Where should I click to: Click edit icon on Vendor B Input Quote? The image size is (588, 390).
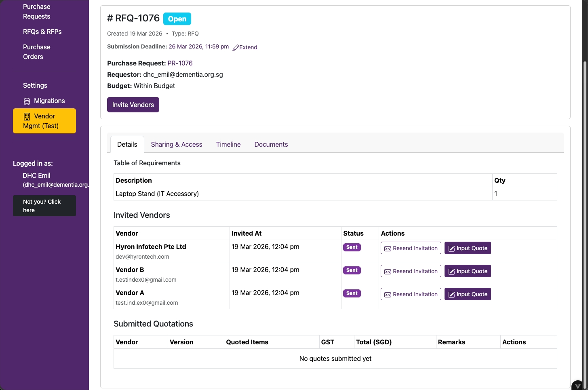tap(451, 272)
